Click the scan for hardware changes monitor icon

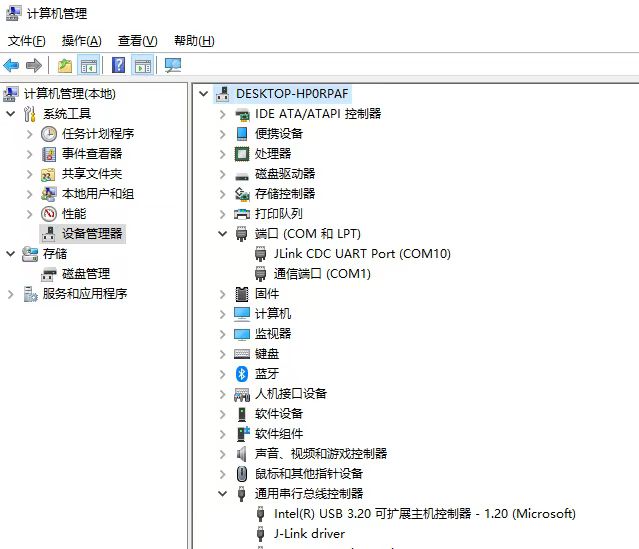pos(173,65)
